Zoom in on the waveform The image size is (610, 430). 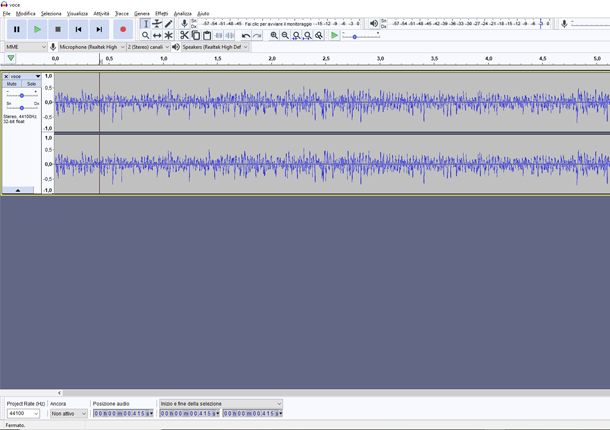[x=274, y=35]
